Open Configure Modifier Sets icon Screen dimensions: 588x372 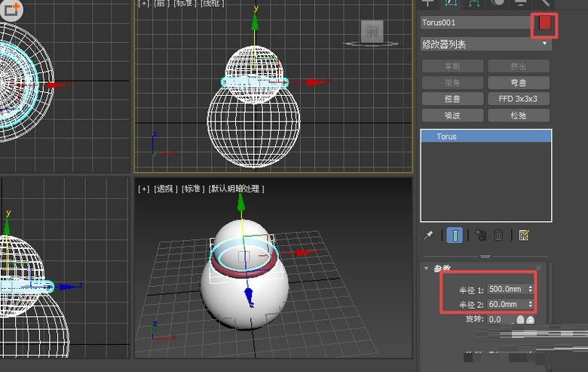(x=524, y=235)
